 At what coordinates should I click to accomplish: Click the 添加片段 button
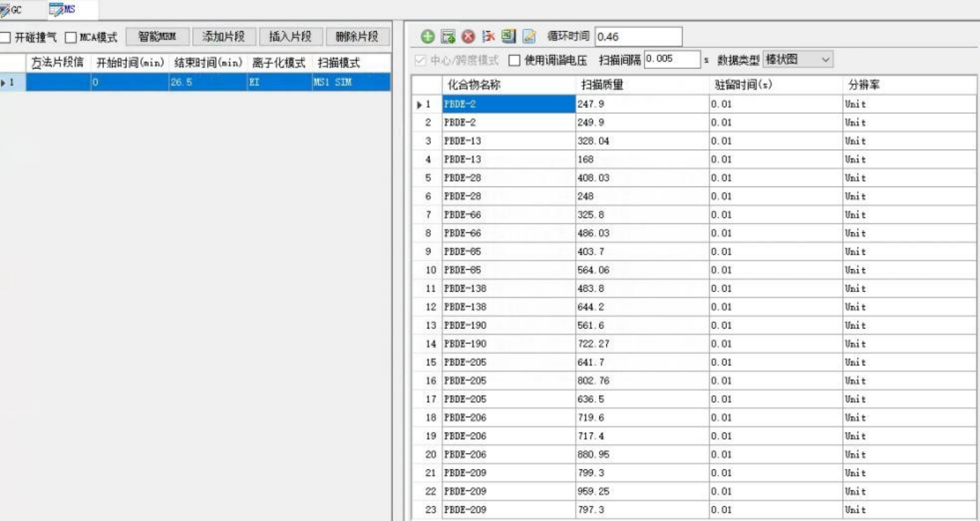click(224, 37)
